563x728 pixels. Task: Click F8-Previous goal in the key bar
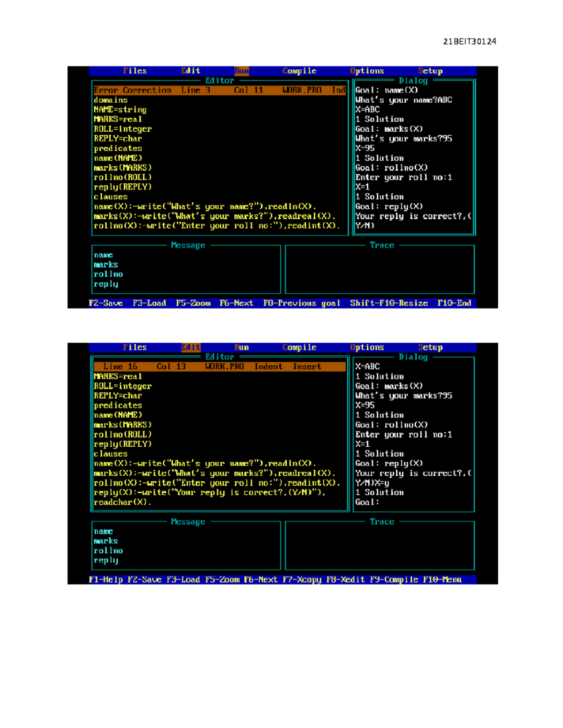point(302,303)
